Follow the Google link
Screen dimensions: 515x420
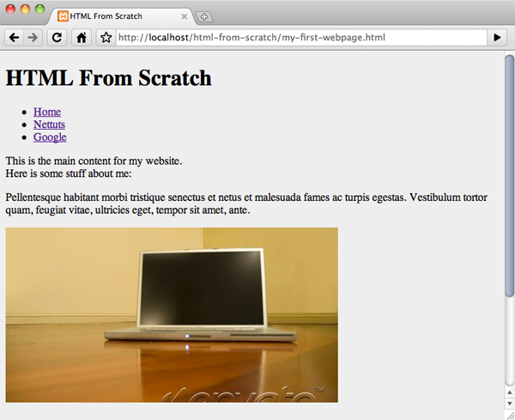50,137
